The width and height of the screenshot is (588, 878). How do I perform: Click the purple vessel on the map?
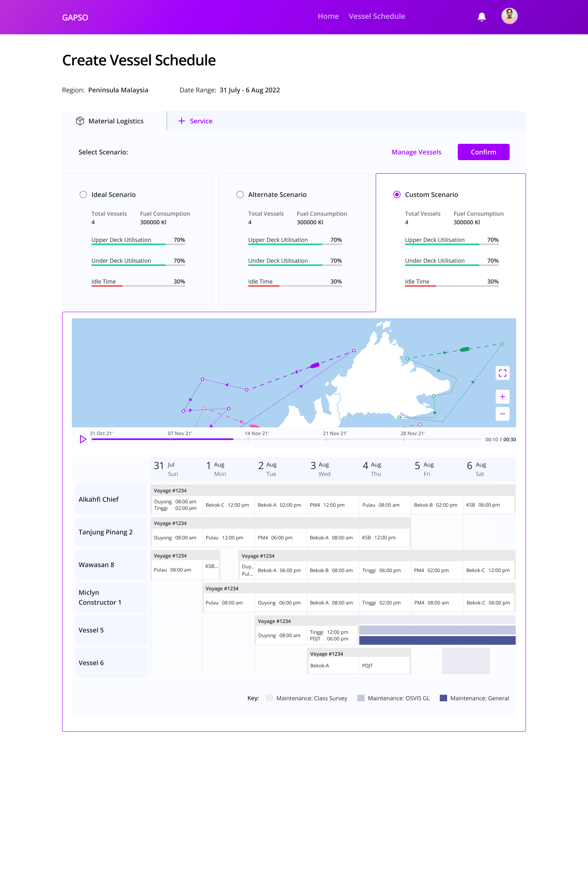(x=314, y=365)
